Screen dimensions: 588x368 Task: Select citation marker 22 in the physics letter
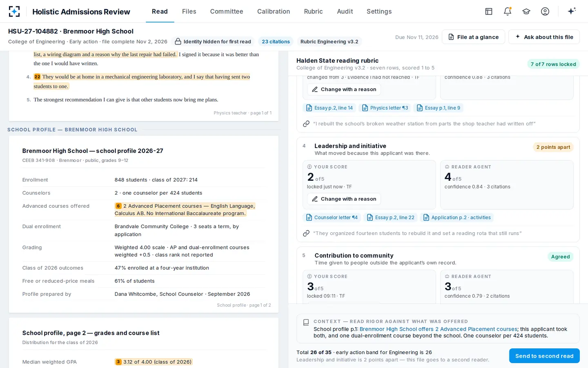click(x=37, y=77)
